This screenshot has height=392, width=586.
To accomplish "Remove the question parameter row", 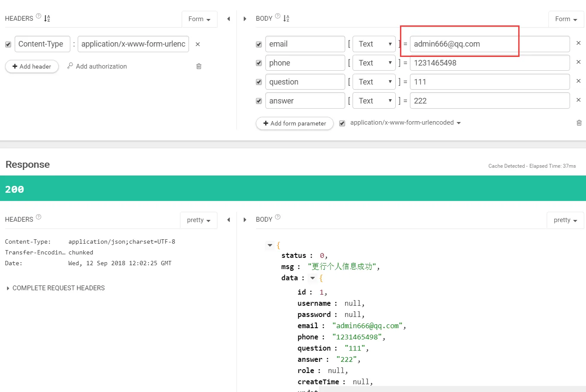I will (579, 81).
